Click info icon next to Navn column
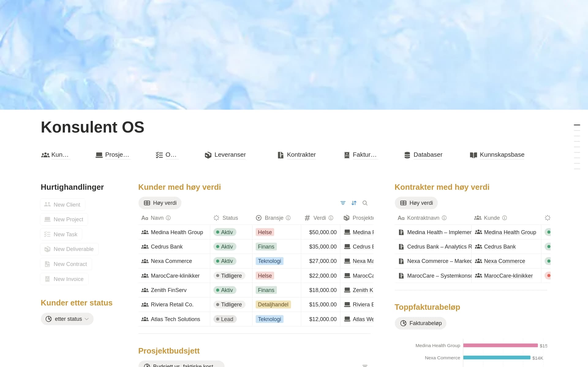The width and height of the screenshot is (588, 367). pyautogui.click(x=168, y=218)
